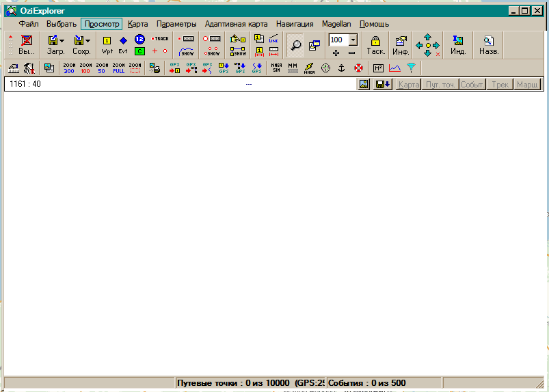
Task: Click the Таск. padlock button
Action: point(376,45)
